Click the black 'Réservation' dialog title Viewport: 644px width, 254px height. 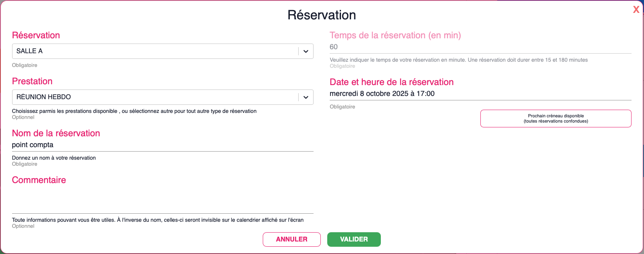322,15
